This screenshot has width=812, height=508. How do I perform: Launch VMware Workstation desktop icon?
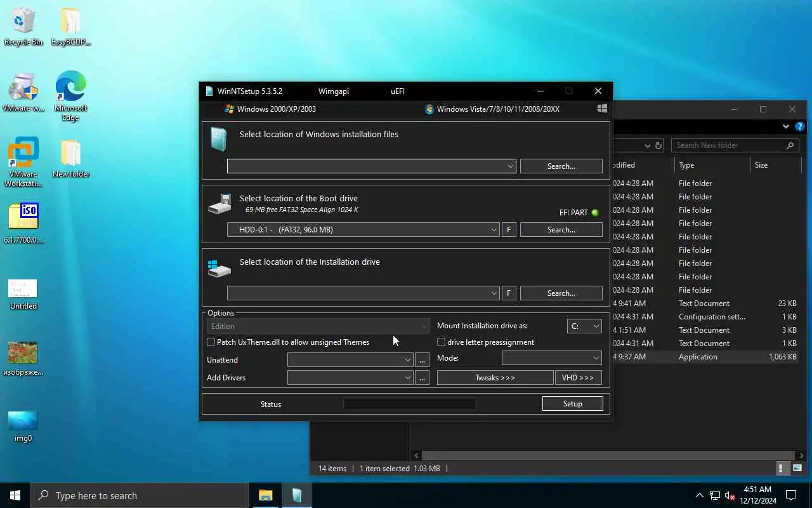(23, 162)
